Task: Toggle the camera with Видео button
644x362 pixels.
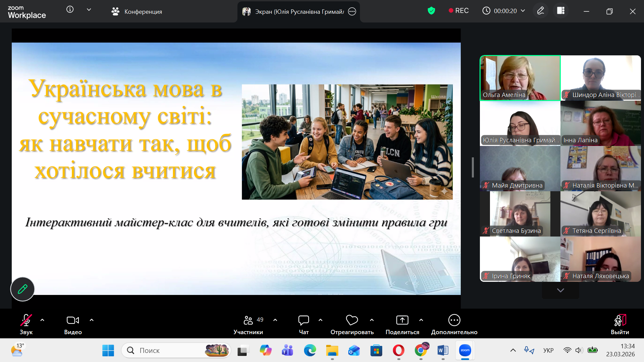Action: coord(73,320)
